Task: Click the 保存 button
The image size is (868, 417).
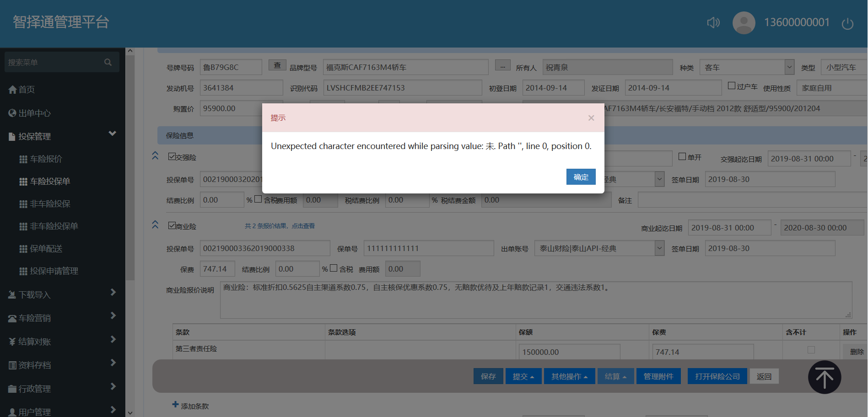Action: [x=488, y=376]
